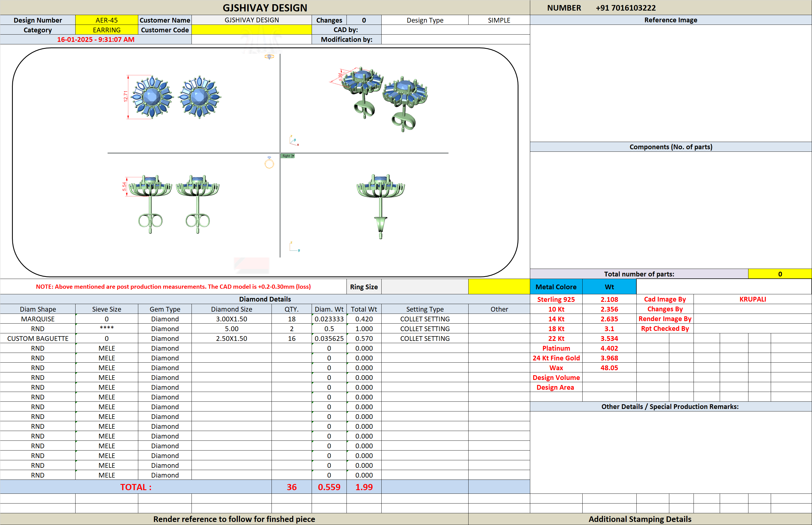Click the empty Modification by value field
The image size is (812, 525).
[x=455, y=40]
